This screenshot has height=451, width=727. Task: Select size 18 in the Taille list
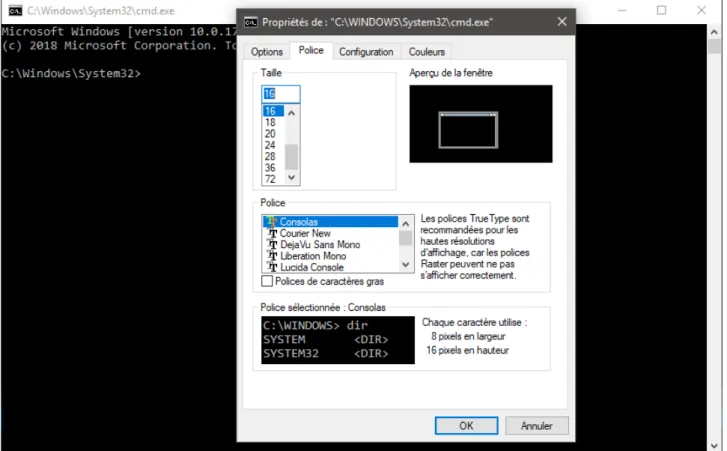(x=274, y=122)
